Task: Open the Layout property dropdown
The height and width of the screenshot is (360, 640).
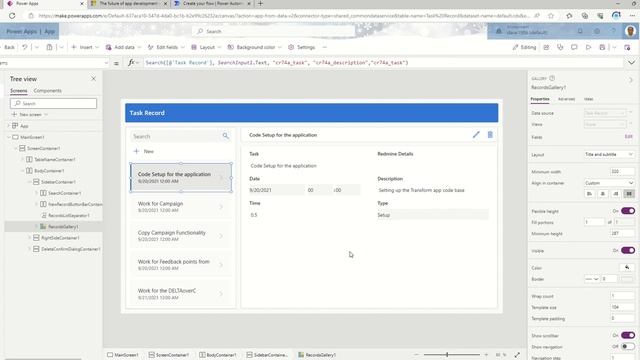Action: pyautogui.click(x=609, y=154)
